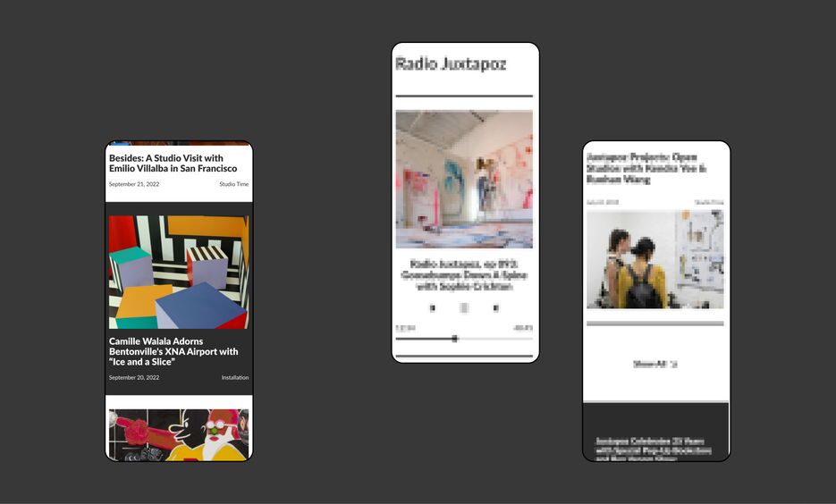Open the two-women studio photo in right phone
836x504 pixels.
(655, 259)
